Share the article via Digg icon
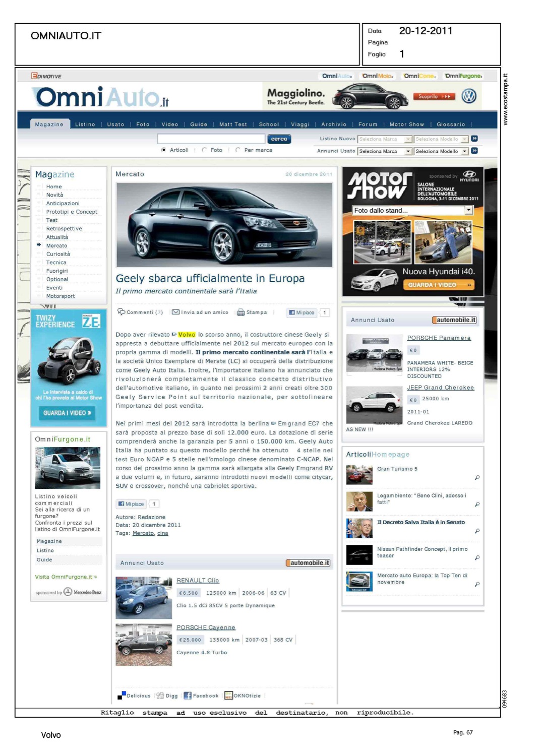 click(x=160, y=696)
